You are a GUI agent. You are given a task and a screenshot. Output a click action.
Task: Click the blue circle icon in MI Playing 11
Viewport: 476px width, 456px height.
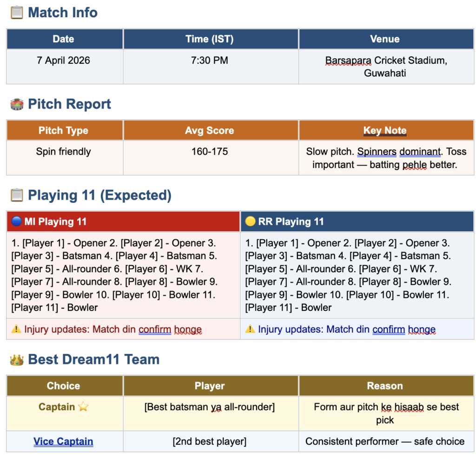[16, 221]
